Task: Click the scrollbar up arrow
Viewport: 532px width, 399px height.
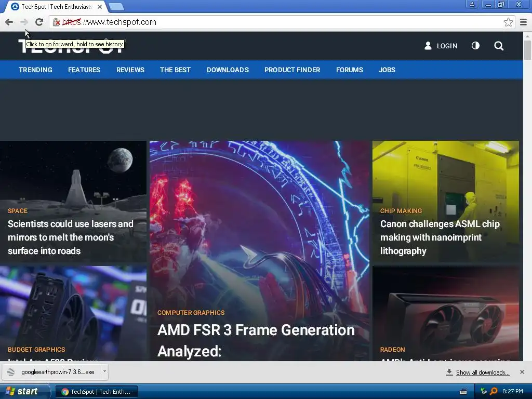Action: (x=528, y=36)
